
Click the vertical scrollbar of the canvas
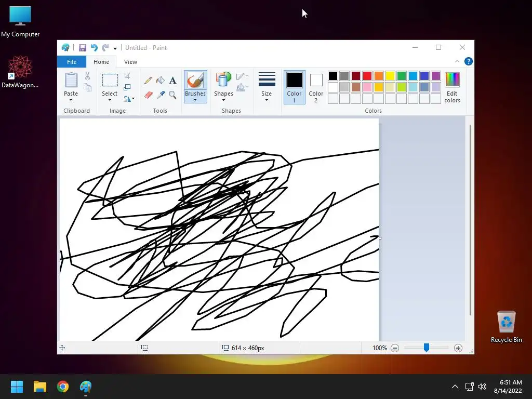pyautogui.click(x=470, y=220)
